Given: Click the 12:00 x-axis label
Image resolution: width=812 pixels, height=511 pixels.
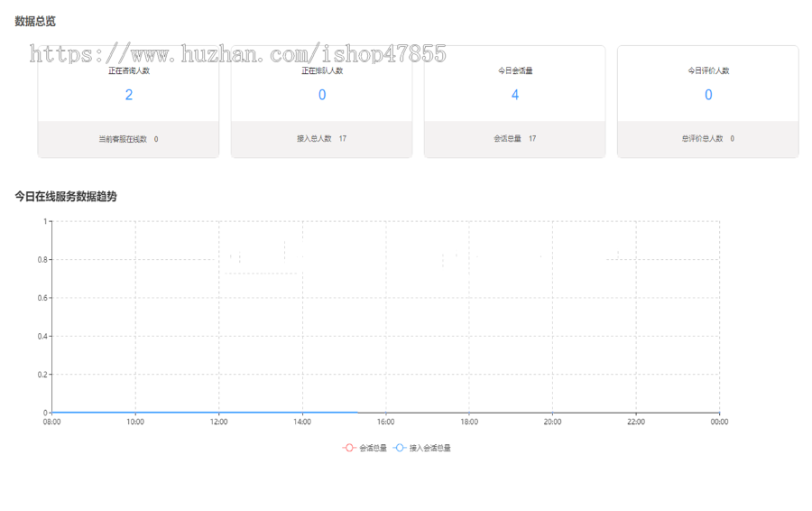Looking at the screenshot, I should coord(219,422).
